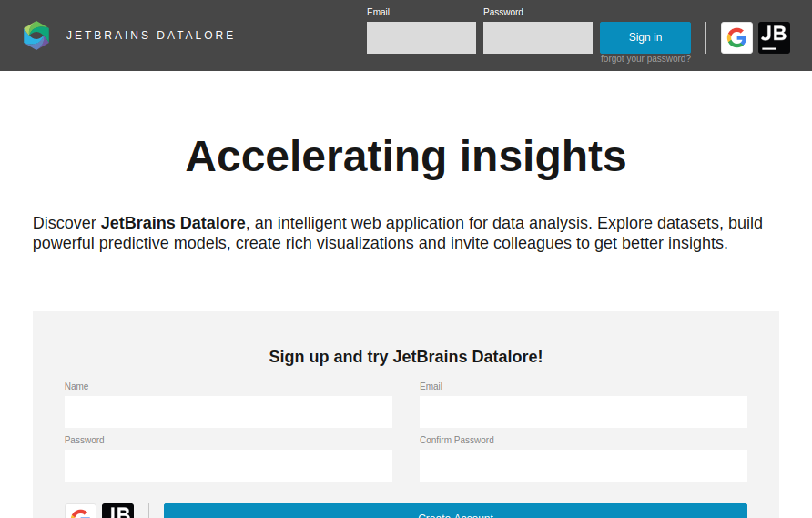
Task: Click the Sign in button
Action: click(645, 37)
